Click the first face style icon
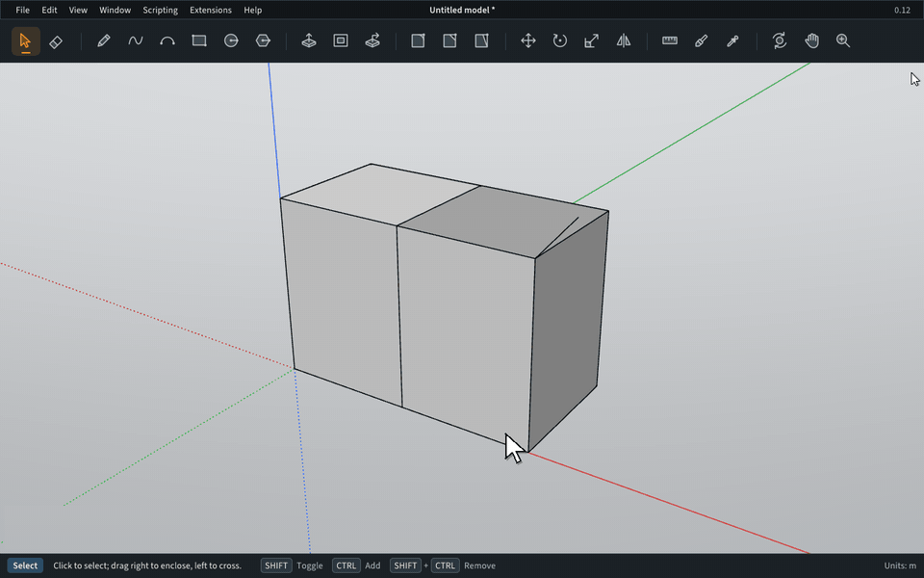924x578 pixels. [418, 40]
